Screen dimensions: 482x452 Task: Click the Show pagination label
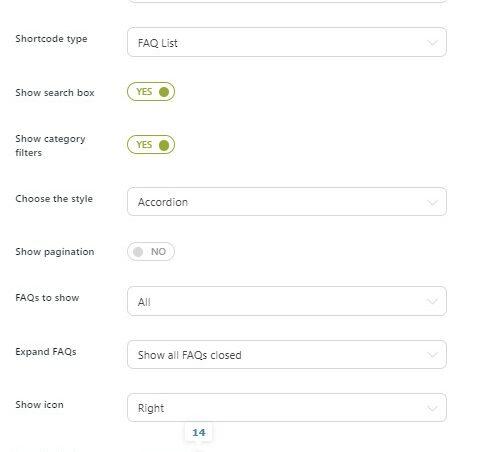point(55,252)
